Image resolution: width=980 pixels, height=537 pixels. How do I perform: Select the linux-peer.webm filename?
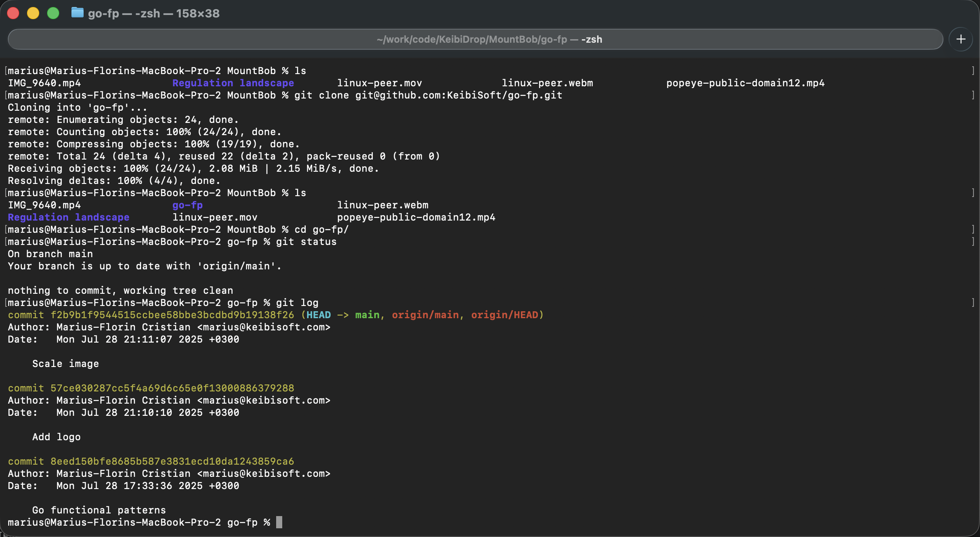click(x=382, y=205)
